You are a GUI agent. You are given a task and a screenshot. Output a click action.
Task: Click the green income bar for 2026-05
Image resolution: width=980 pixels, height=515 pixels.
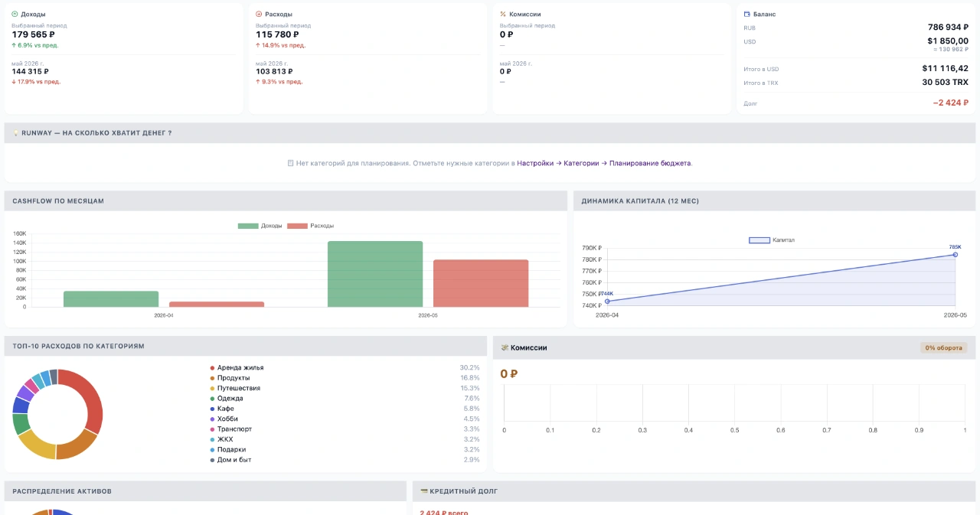click(375, 274)
